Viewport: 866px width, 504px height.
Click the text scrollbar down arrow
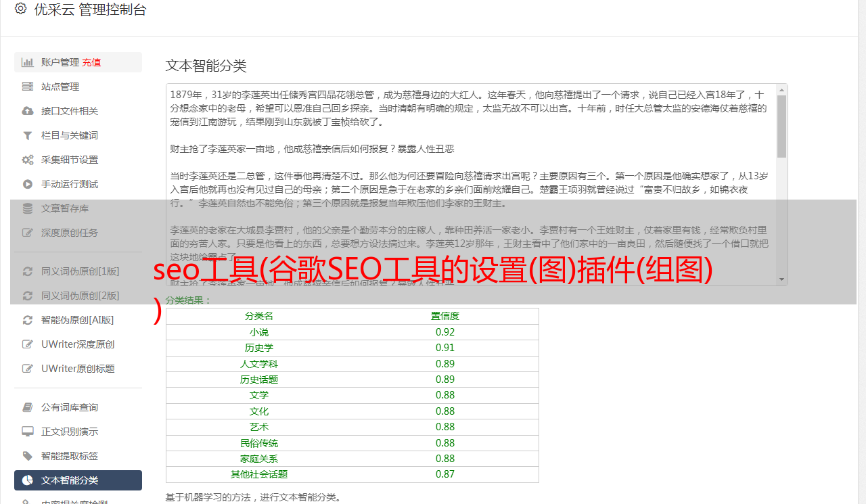click(x=781, y=279)
